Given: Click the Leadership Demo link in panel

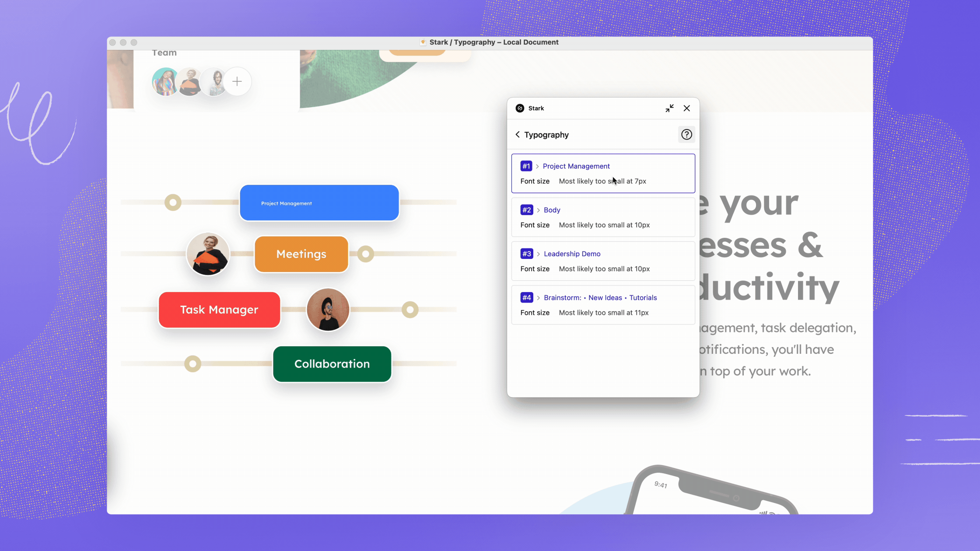Looking at the screenshot, I should tap(572, 253).
